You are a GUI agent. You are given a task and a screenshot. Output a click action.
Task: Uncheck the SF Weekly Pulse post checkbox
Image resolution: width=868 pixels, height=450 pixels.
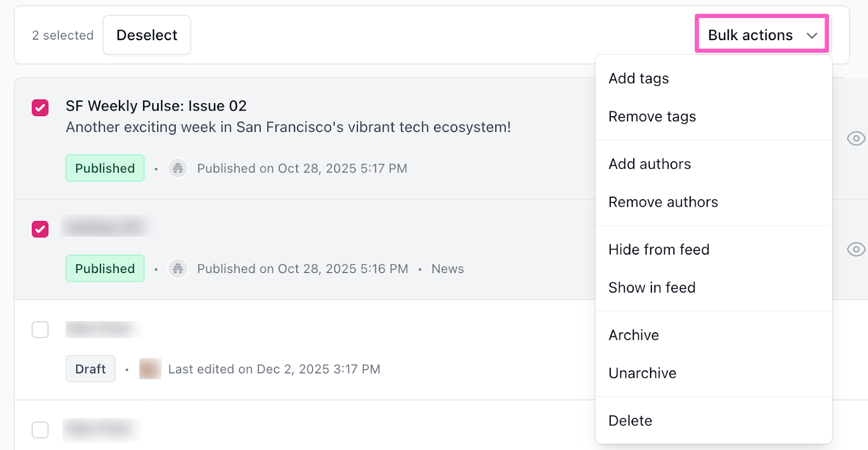click(40, 107)
